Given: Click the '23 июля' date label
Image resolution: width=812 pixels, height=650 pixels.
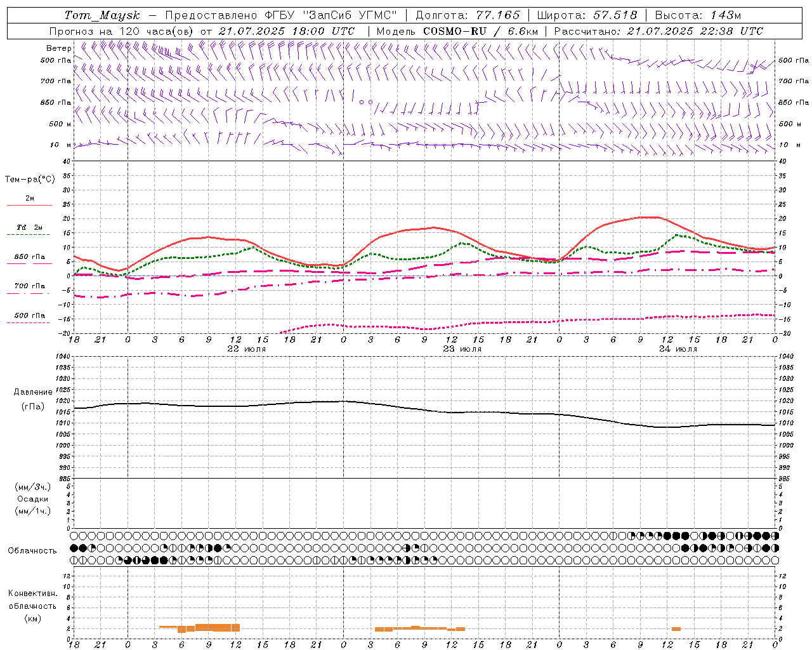Looking at the screenshot, I should point(462,349).
